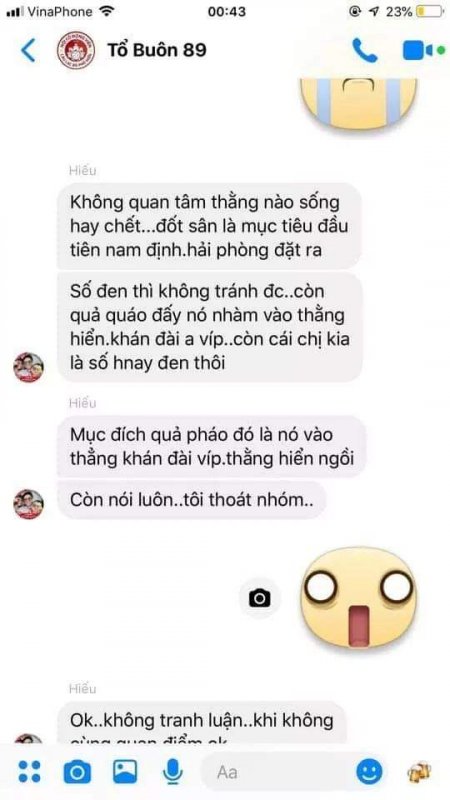Viewport: 450px width, 800px height.
Task: Tap the back arrow to leave chat
Action: [x=28, y=50]
